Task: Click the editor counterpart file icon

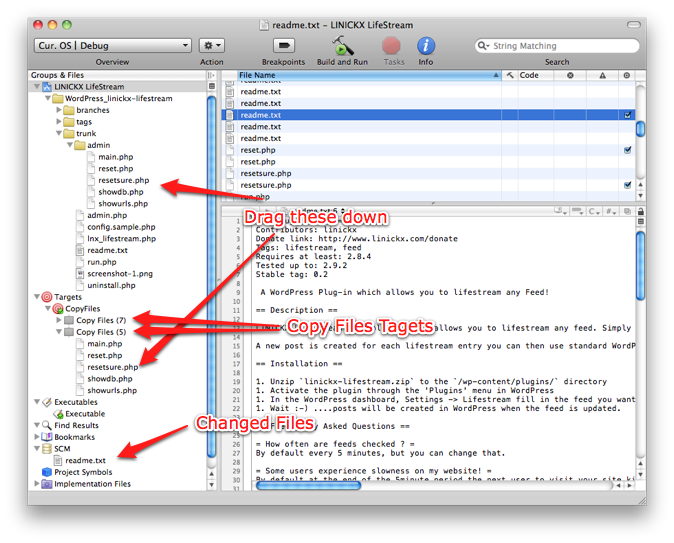Action: tap(627, 211)
